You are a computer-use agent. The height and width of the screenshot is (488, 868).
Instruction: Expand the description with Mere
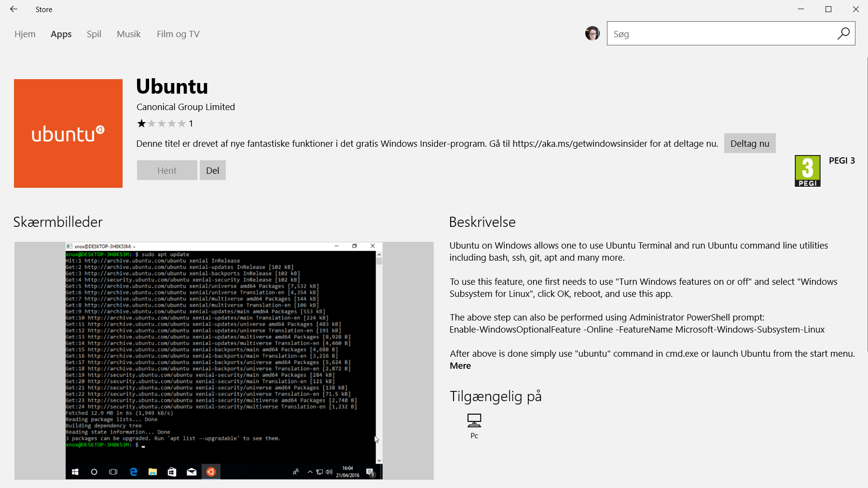click(460, 366)
